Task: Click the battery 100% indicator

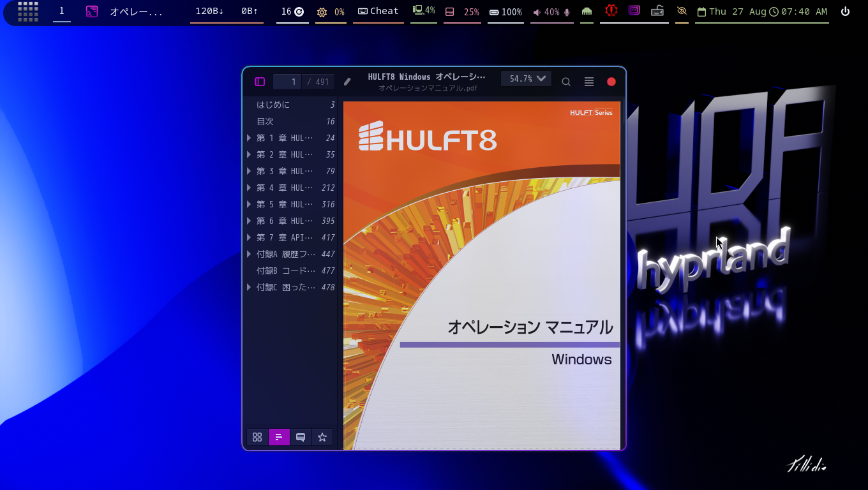Action: tap(505, 12)
